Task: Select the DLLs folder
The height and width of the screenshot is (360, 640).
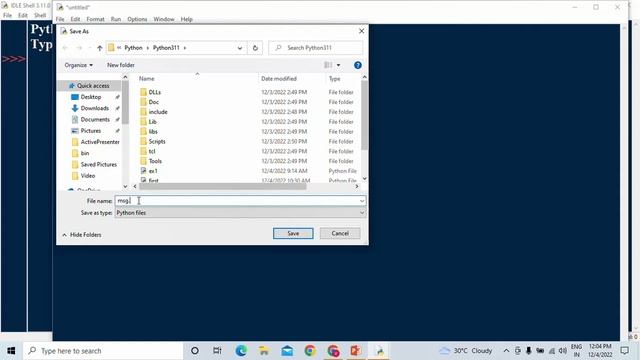Action: point(154,92)
